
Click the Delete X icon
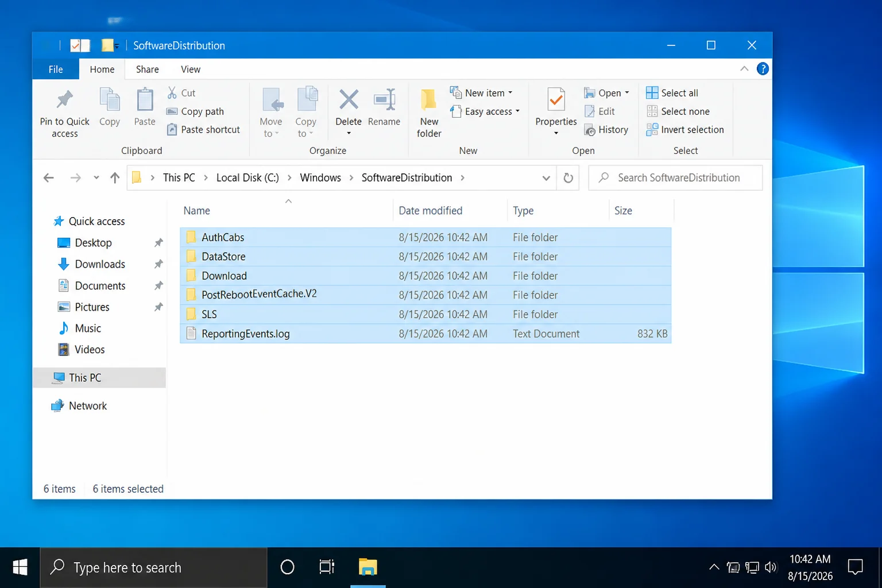(x=349, y=100)
